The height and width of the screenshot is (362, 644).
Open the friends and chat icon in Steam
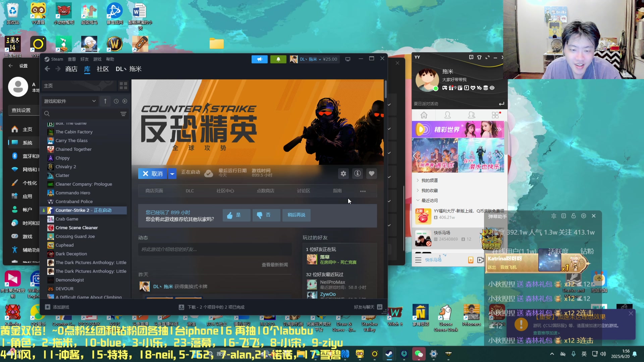pyautogui.click(x=380, y=307)
